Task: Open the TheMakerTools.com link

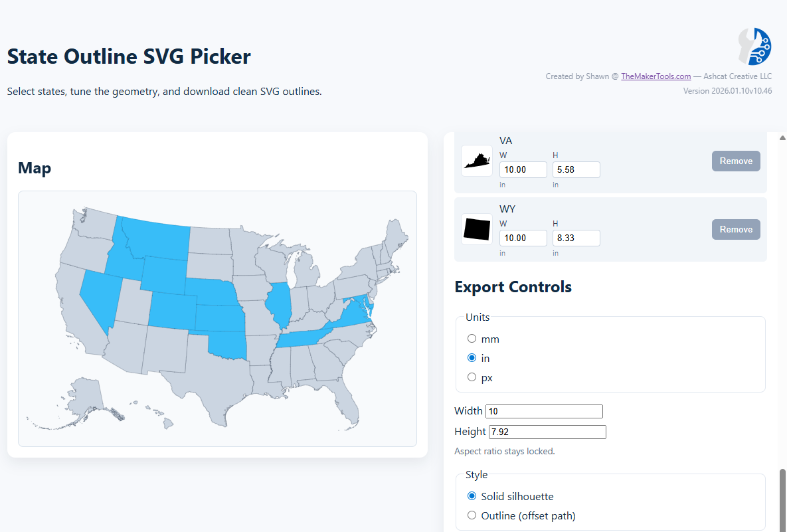Action: (656, 76)
